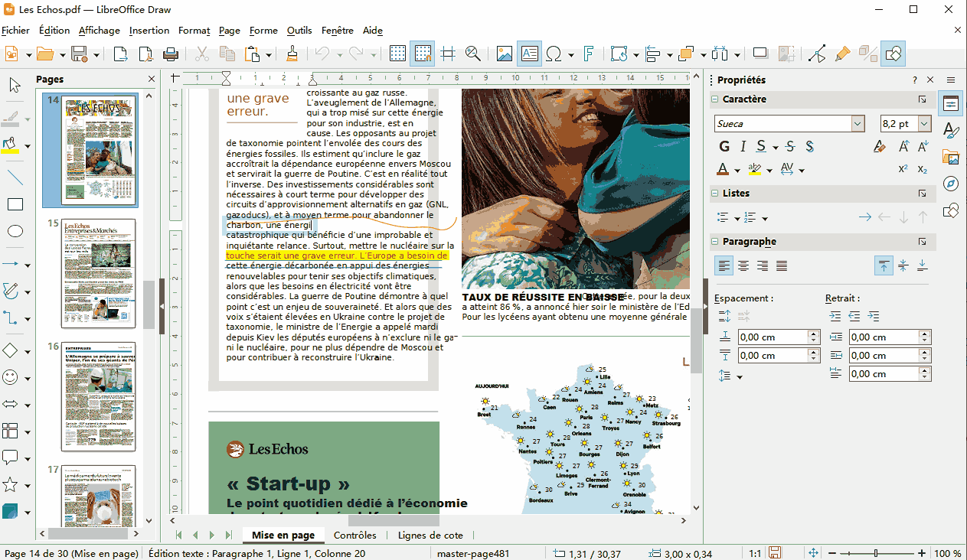
Task: Select the Zoom & Pan magnifier
Action: tap(472, 54)
